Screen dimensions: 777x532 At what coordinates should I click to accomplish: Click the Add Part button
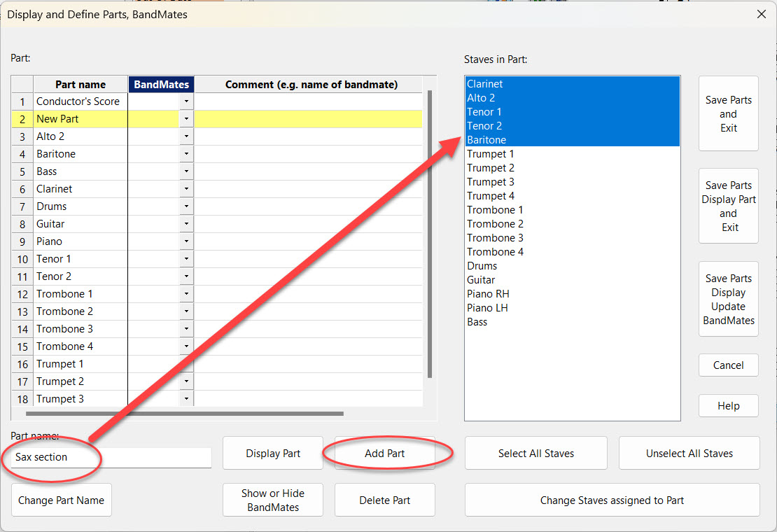tap(384, 454)
